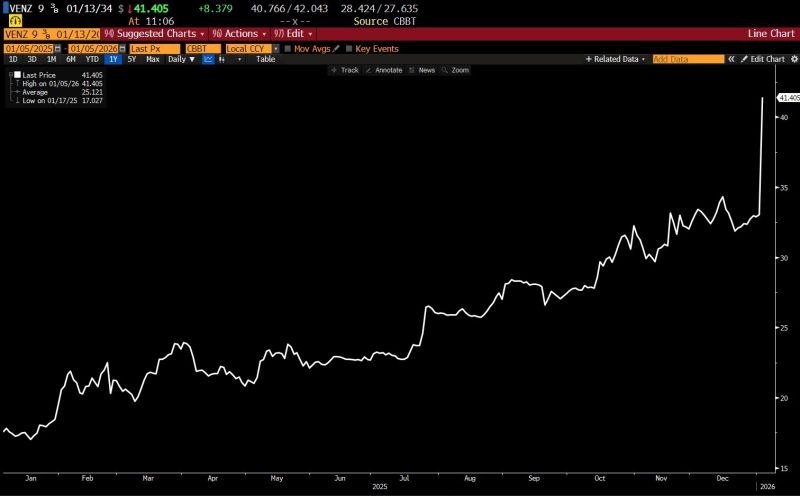Click the VENZ 9 3/8 security field
The height and width of the screenshot is (496, 800).
pos(52,34)
